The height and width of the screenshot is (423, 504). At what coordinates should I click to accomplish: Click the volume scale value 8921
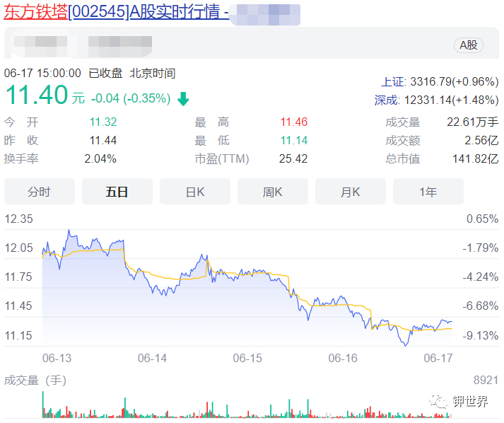(x=486, y=381)
